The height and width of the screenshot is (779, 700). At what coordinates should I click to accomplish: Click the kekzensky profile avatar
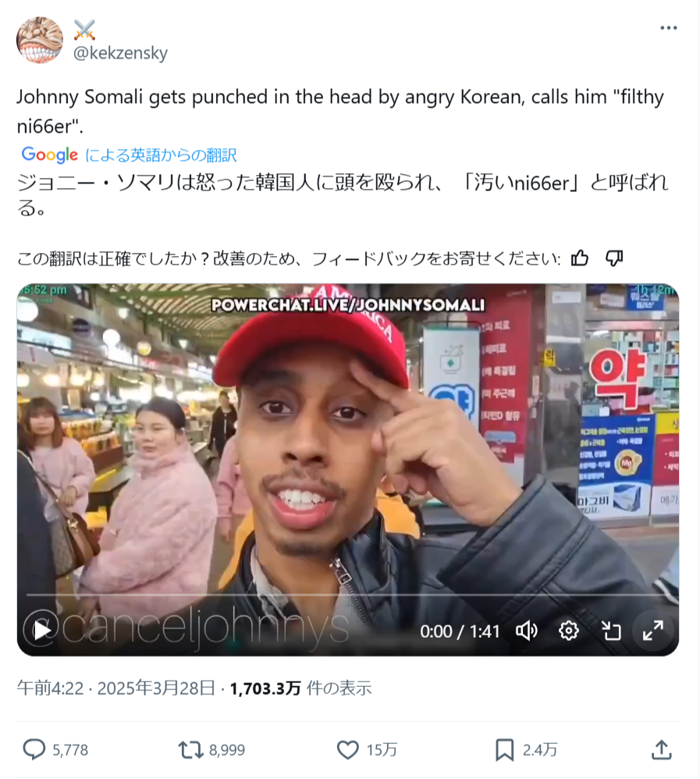(x=40, y=40)
